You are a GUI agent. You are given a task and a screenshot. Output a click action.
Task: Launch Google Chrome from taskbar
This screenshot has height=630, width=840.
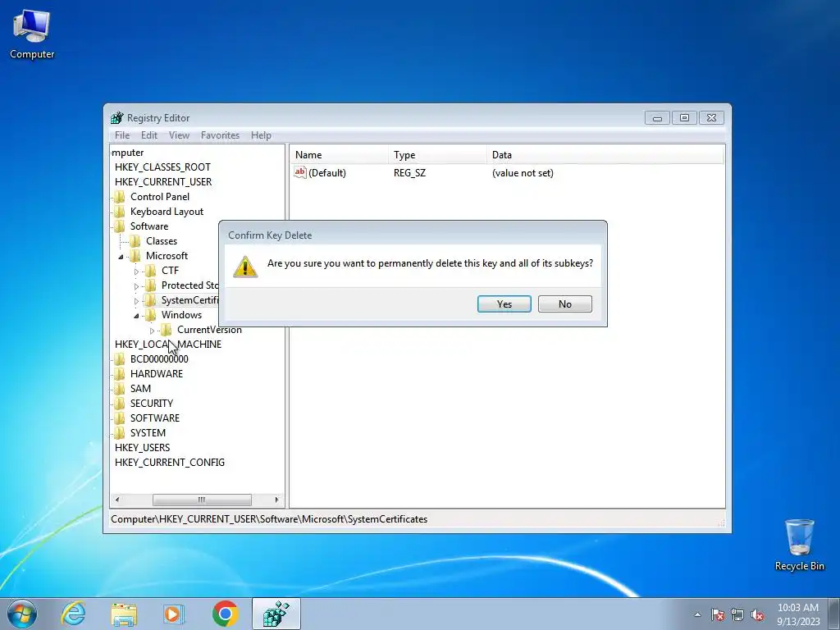(x=225, y=614)
